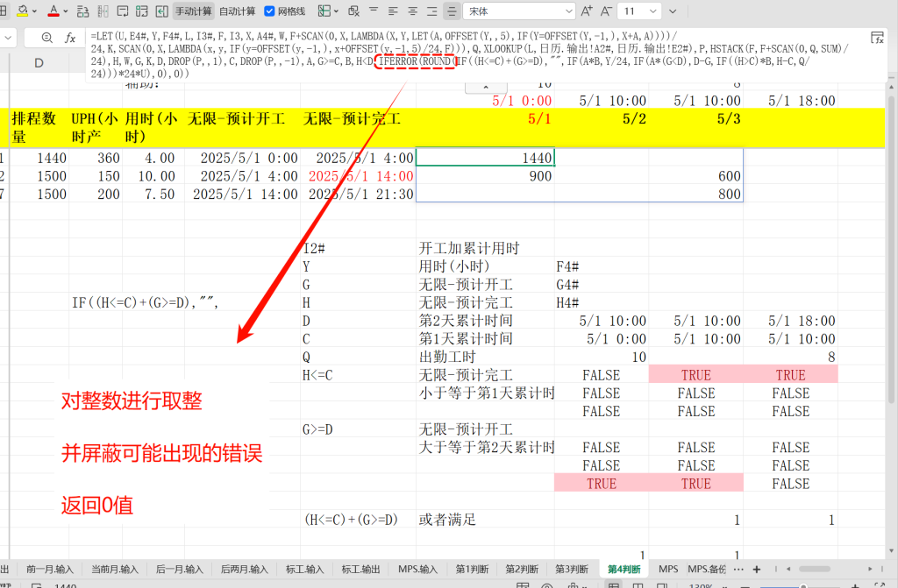Image resolution: width=898 pixels, height=588 pixels.
Task: Select the cell showing 600
Action: pos(695,176)
